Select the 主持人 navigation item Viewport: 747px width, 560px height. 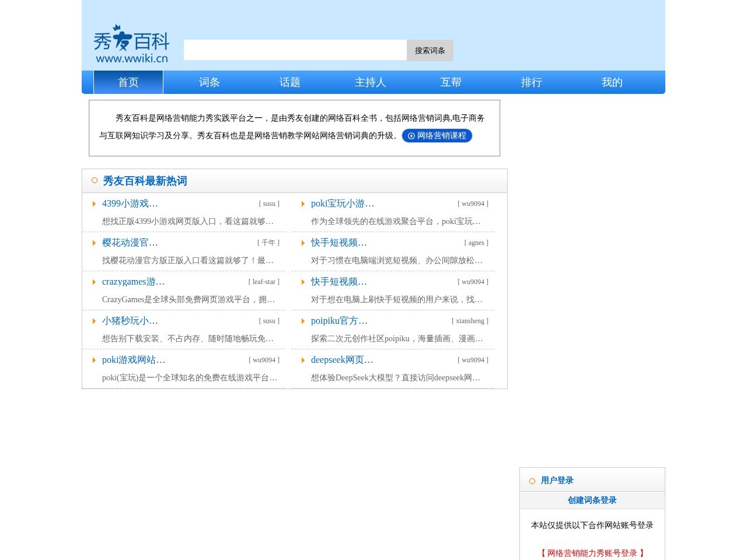(x=370, y=82)
